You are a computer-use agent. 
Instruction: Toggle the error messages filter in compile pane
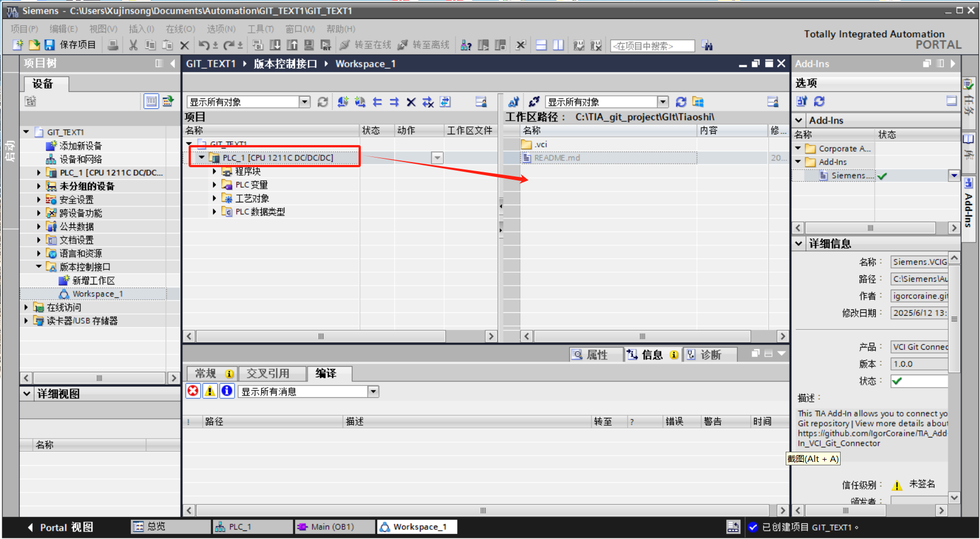[193, 391]
